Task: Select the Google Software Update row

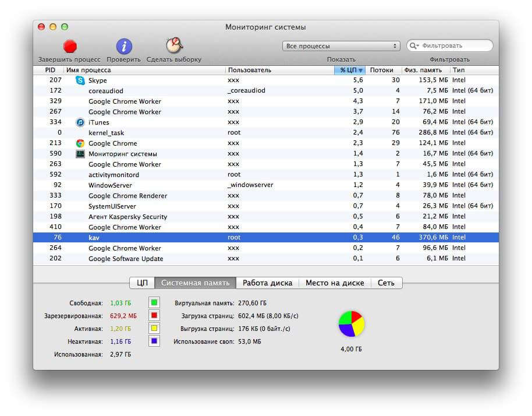Action: (x=266, y=259)
